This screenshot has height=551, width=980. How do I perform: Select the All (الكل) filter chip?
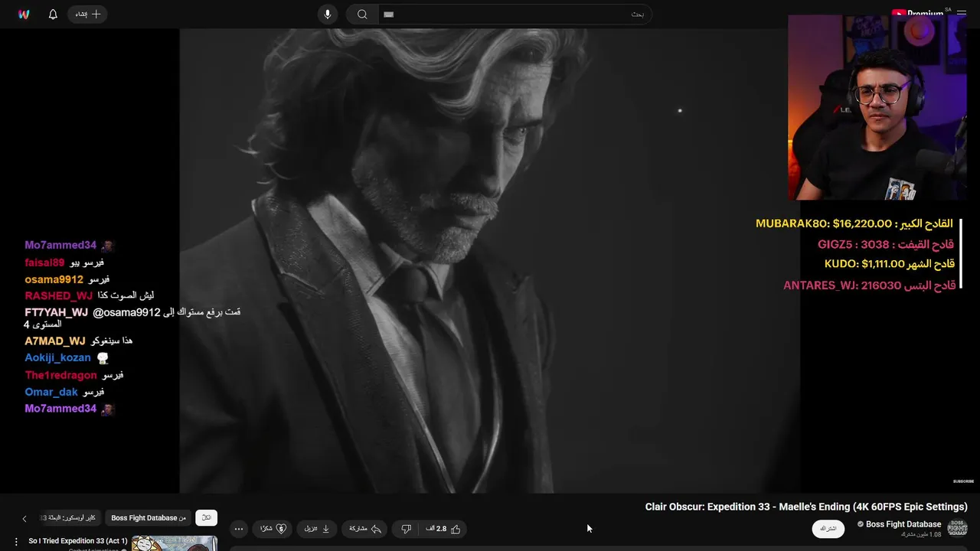click(x=206, y=518)
